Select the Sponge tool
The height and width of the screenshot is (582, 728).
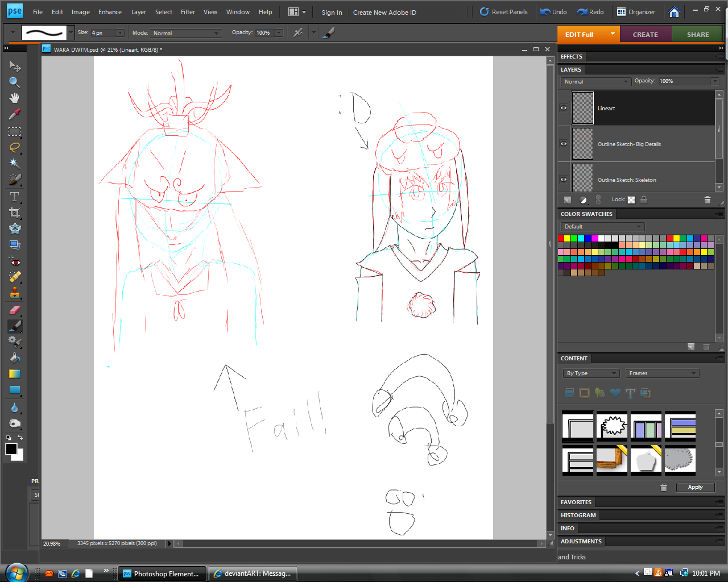[15, 423]
